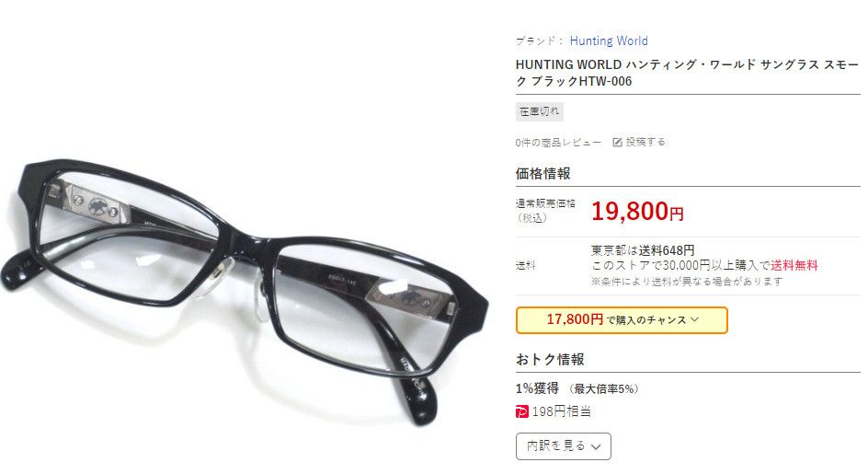Click the 送料無料 red text

794,266
